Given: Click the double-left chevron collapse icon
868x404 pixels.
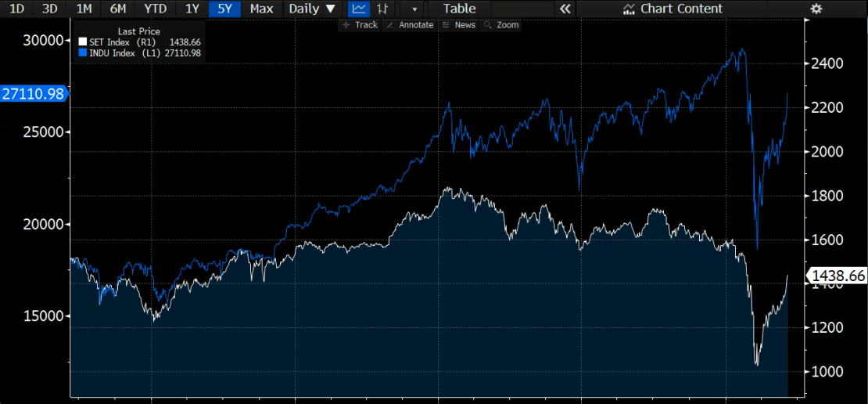Looking at the screenshot, I should click(x=565, y=9).
